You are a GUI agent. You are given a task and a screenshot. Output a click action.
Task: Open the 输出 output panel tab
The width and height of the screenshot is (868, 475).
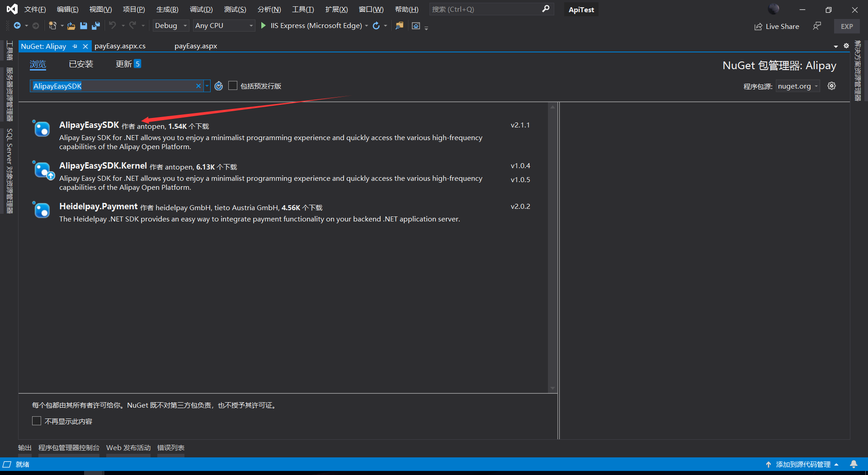click(25, 447)
